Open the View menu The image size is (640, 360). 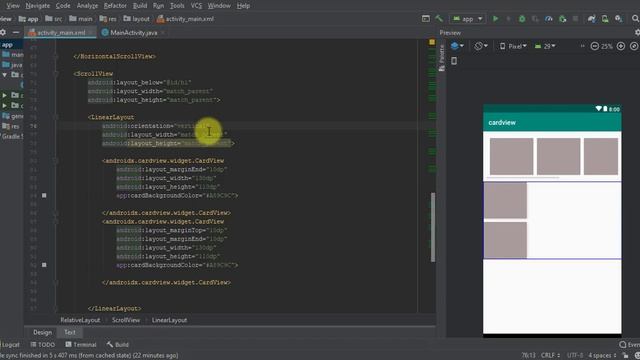[x=13, y=6]
